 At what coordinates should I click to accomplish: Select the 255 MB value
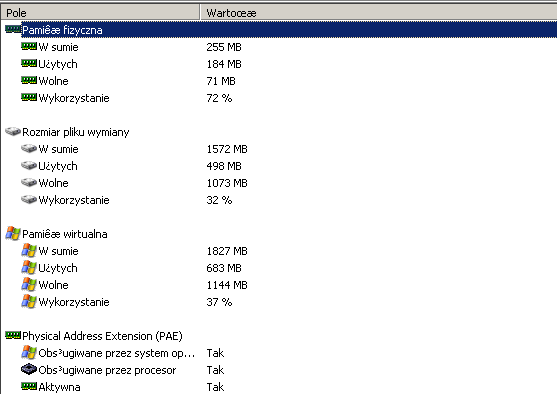(x=224, y=47)
